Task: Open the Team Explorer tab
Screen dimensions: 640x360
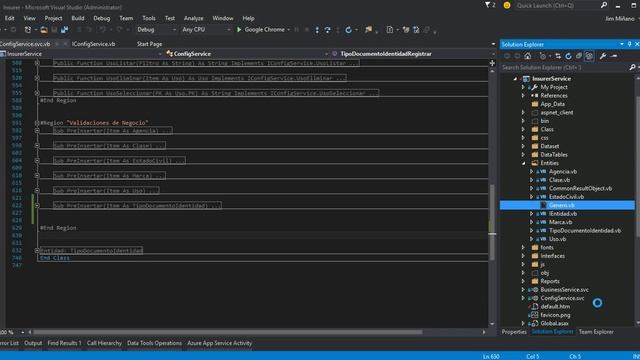Action: pyautogui.click(x=596, y=332)
